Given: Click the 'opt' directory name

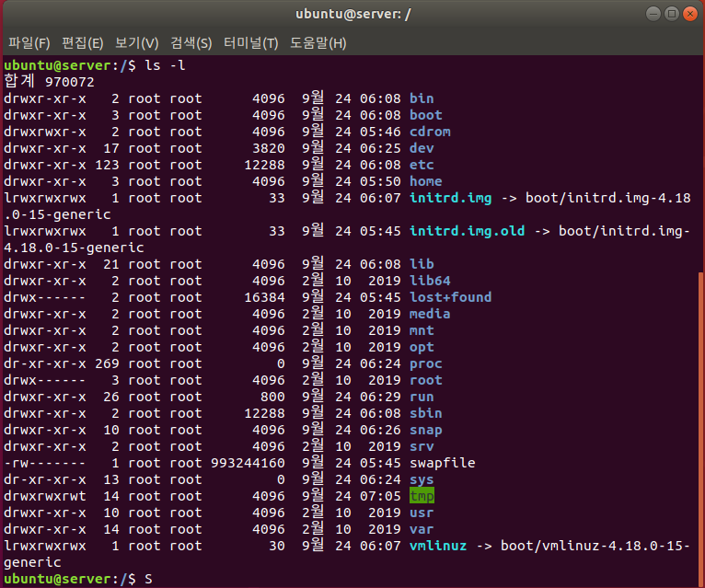Looking at the screenshot, I should coord(422,348).
